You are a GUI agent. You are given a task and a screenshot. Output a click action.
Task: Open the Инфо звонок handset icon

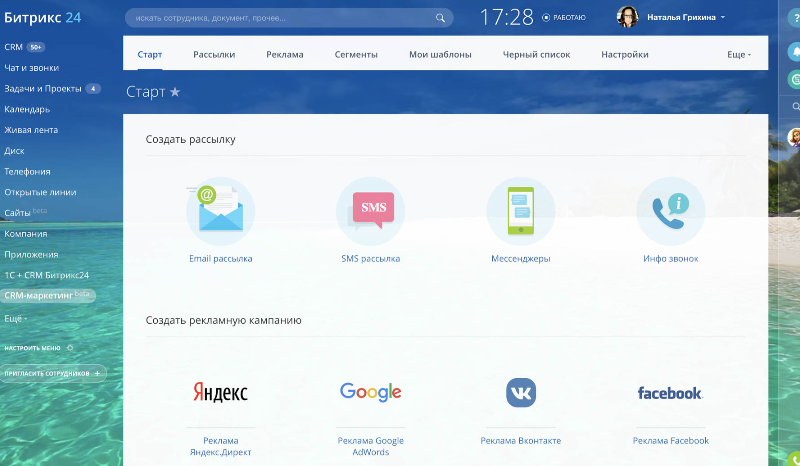[x=670, y=211]
